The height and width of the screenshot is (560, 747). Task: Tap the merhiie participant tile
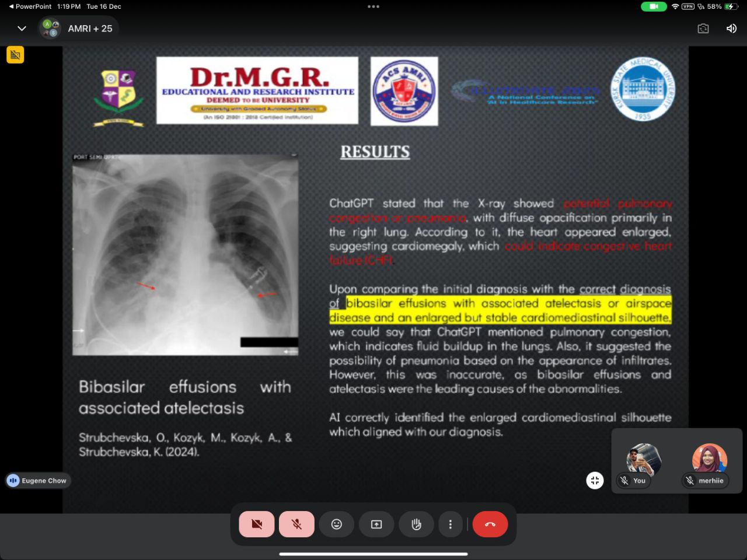[709, 462]
